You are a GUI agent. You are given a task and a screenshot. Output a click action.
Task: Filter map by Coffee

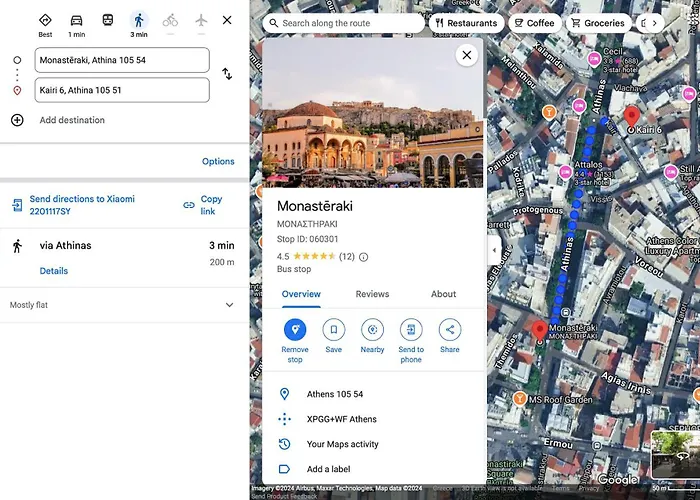[x=534, y=23]
